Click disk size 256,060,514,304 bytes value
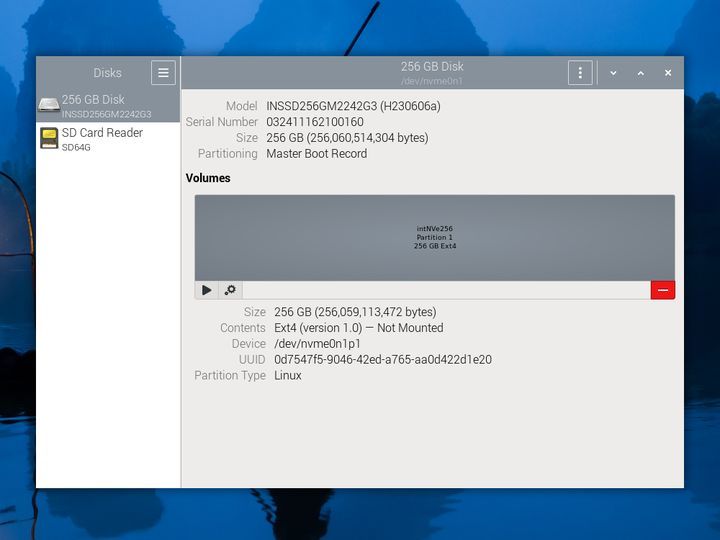The image size is (720, 540). click(x=347, y=138)
